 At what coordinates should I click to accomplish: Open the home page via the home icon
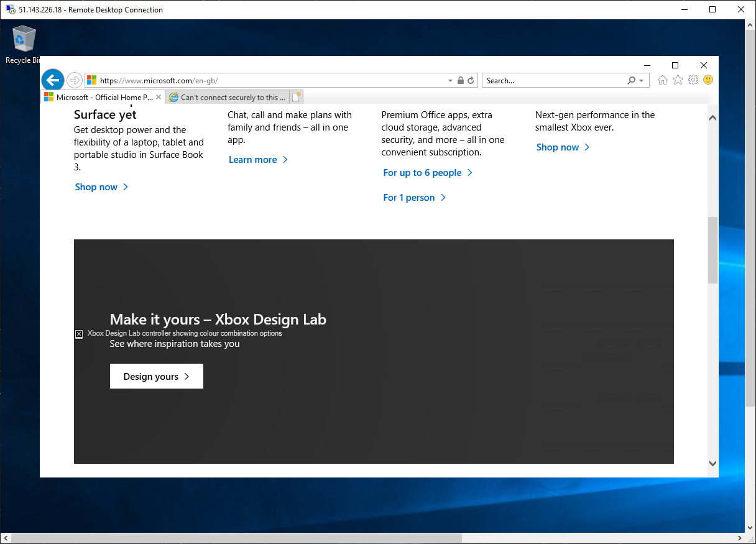point(662,80)
